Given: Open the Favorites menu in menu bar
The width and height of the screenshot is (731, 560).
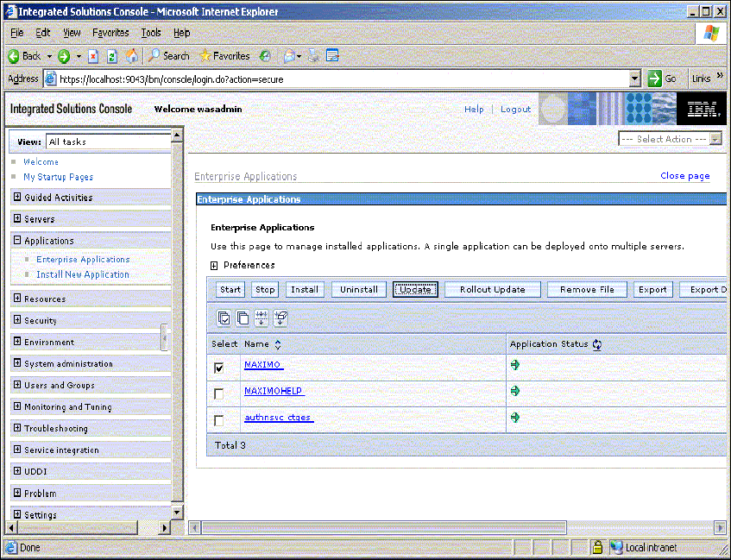Looking at the screenshot, I should (110, 33).
